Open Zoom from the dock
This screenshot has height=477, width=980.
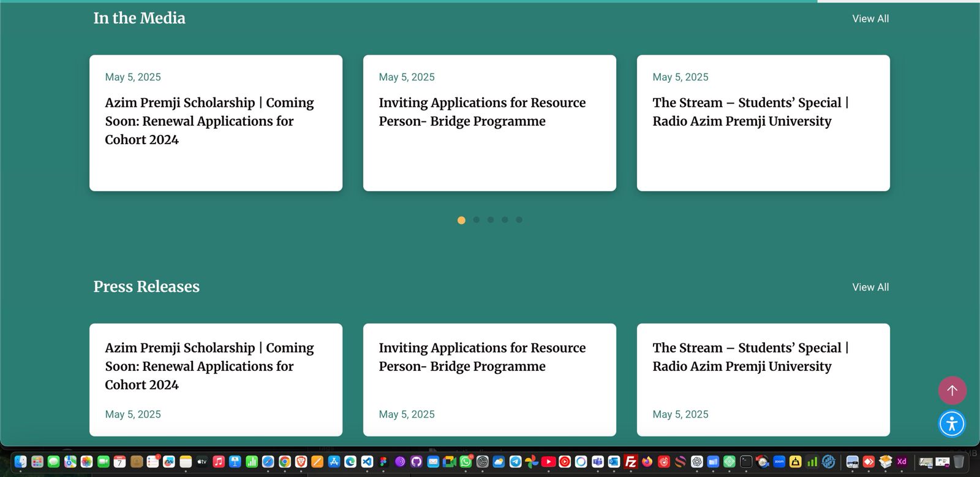click(x=779, y=462)
